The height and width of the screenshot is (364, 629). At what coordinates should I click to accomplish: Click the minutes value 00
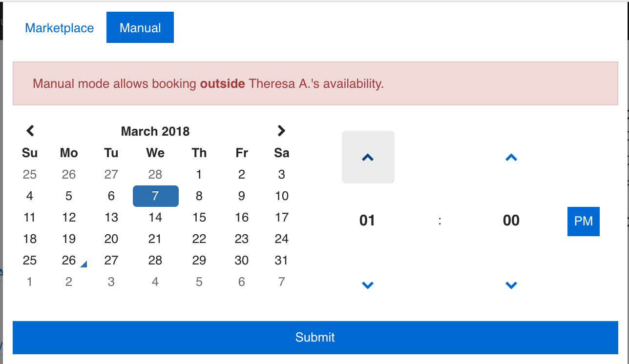[511, 221]
